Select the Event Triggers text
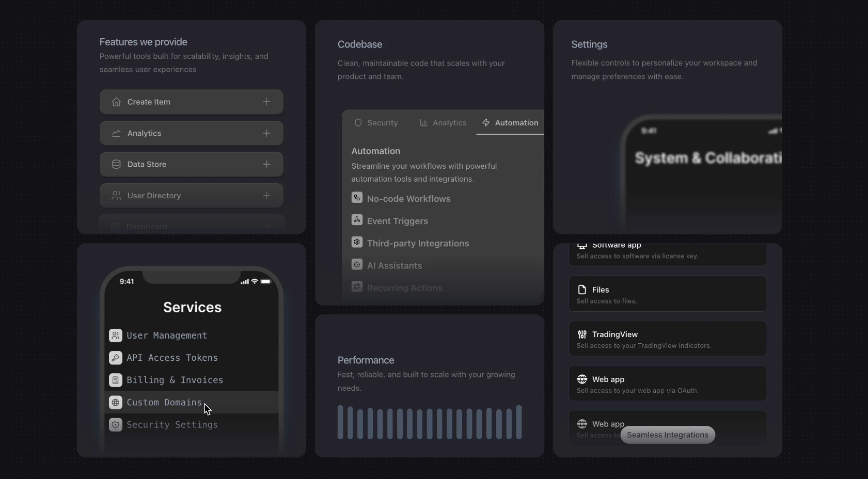868x479 pixels. [398, 221]
